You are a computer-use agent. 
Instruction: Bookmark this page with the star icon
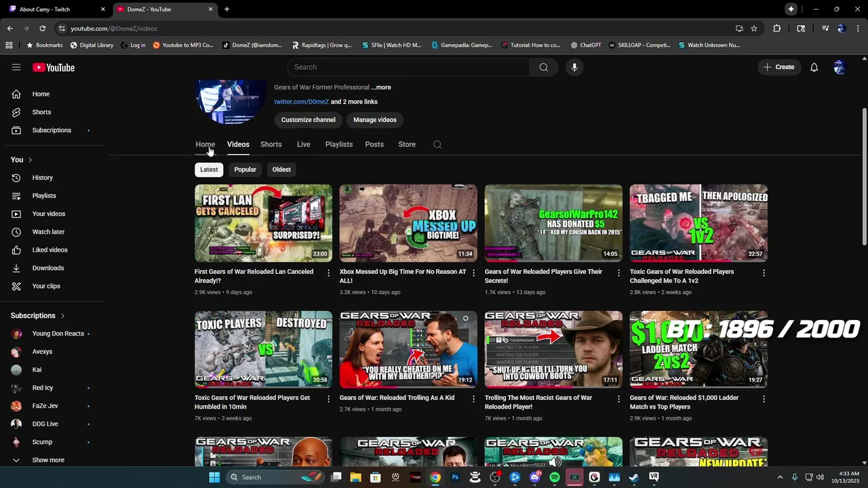click(754, 28)
